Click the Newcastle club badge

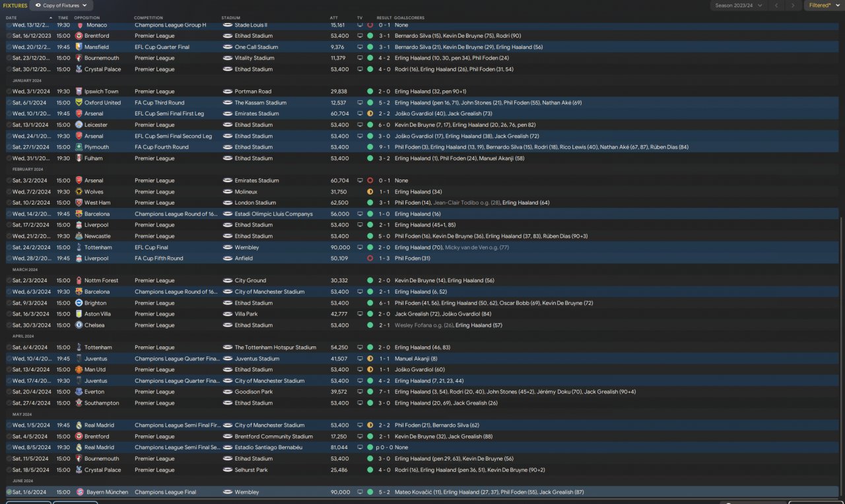click(79, 236)
